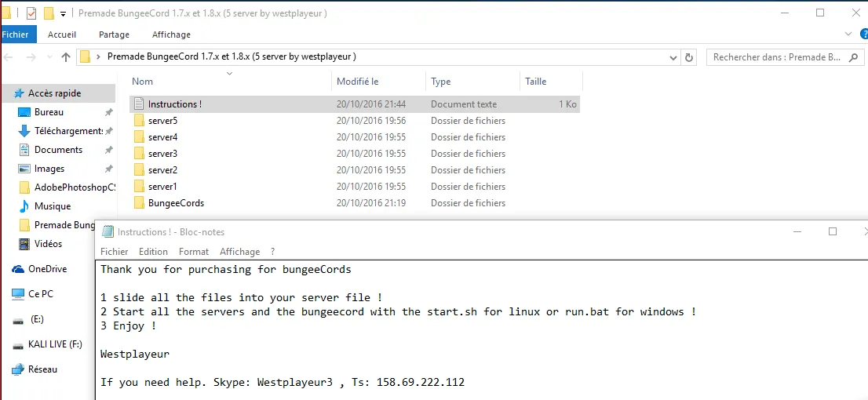Open Notepad's Format menu
This screenshot has height=400, width=868.
pos(193,252)
